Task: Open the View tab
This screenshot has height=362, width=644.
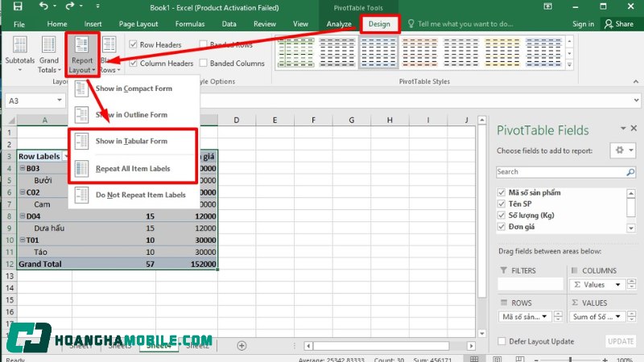Action: [300, 24]
